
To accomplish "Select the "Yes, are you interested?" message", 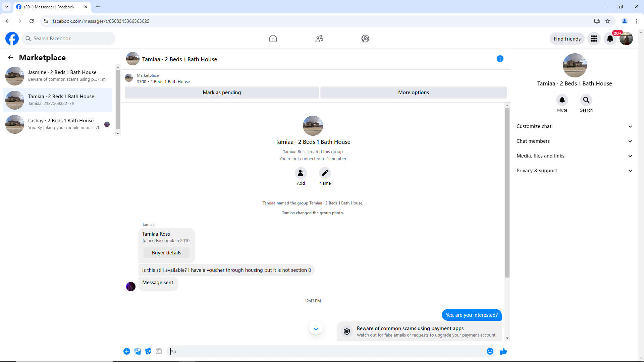I will (472, 315).
